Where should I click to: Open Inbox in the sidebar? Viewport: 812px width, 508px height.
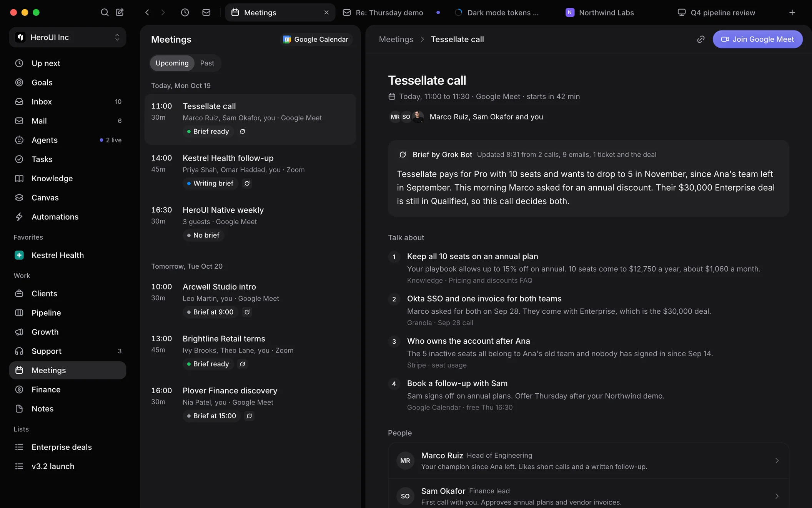[x=68, y=102]
